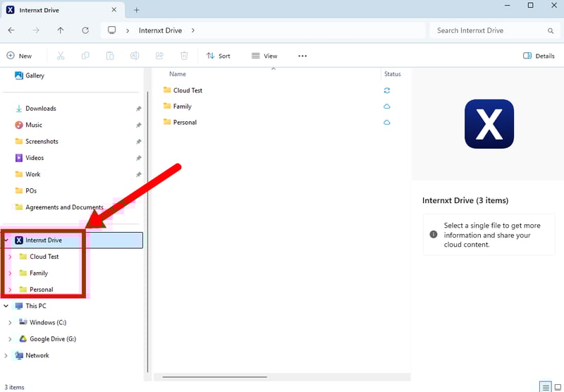Select the Cloud Test folder in file list
The height and width of the screenshot is (392, 564).
click(x=183, y=90)
